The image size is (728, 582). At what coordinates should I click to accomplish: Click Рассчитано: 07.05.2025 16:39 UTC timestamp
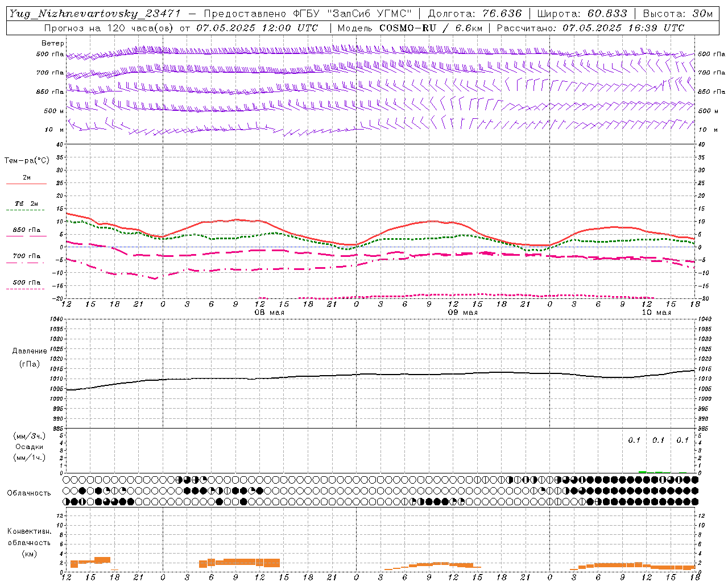click(x=590, y=28)
